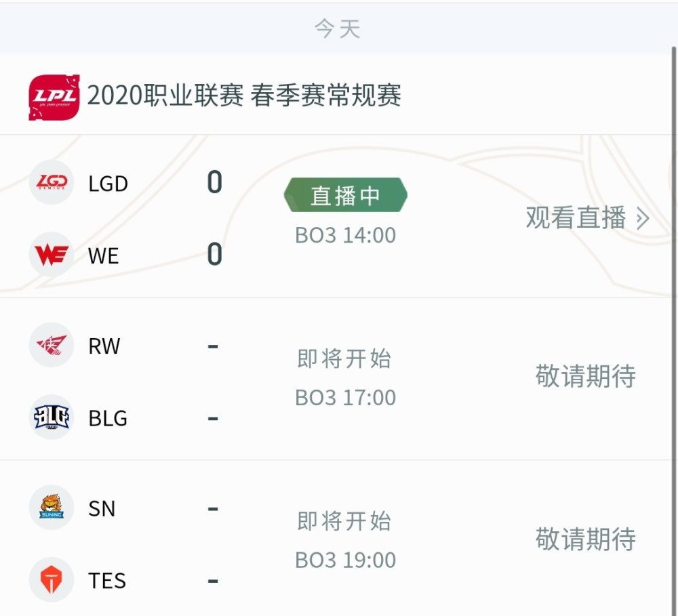678x616 pixels.
Task: Click the TES team name
Action: point(107,581)
